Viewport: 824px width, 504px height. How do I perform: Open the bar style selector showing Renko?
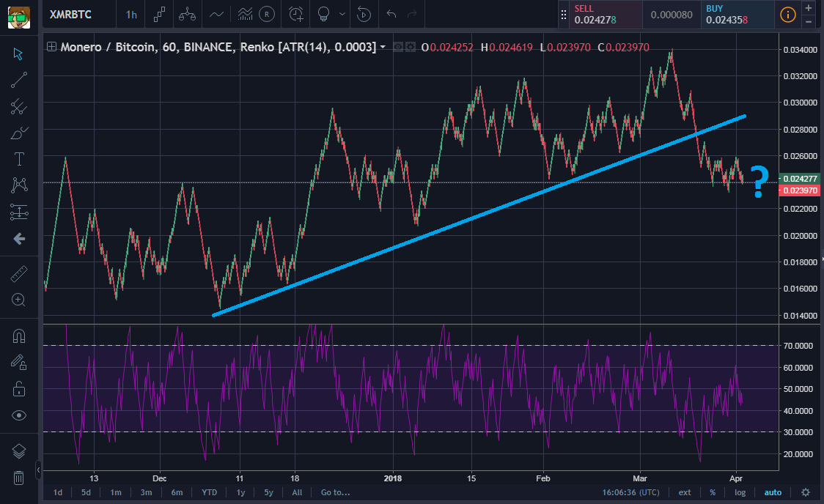tap(159, 15)
